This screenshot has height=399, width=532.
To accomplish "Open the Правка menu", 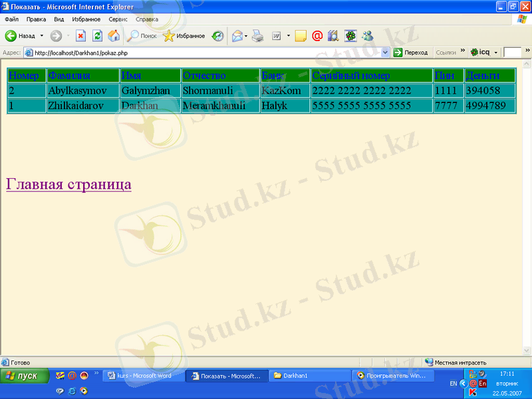I will pyautogui.click(x=36, y=19).
